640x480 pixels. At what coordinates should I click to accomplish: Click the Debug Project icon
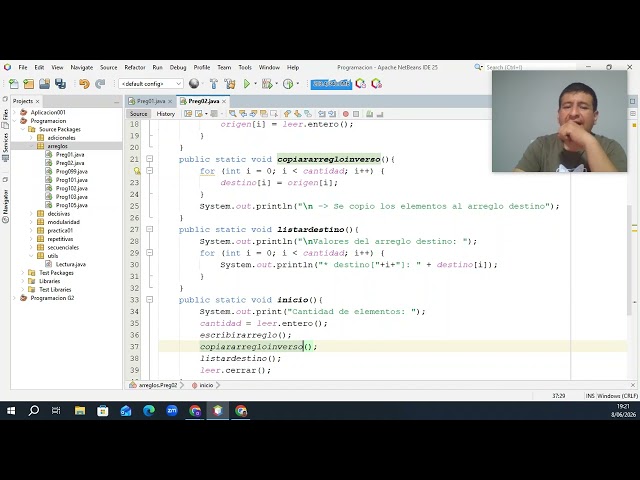tap(267, 84)
